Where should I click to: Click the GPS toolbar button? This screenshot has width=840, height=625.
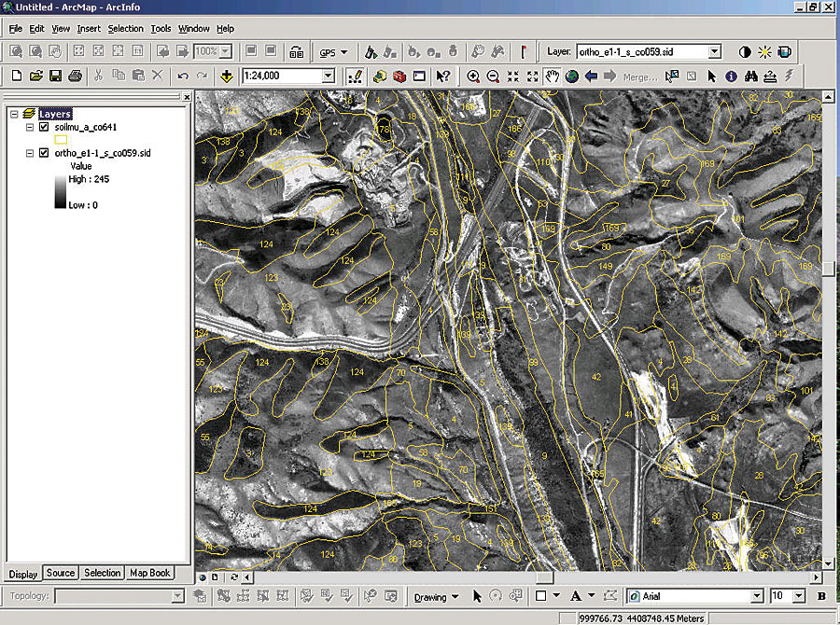332,52
